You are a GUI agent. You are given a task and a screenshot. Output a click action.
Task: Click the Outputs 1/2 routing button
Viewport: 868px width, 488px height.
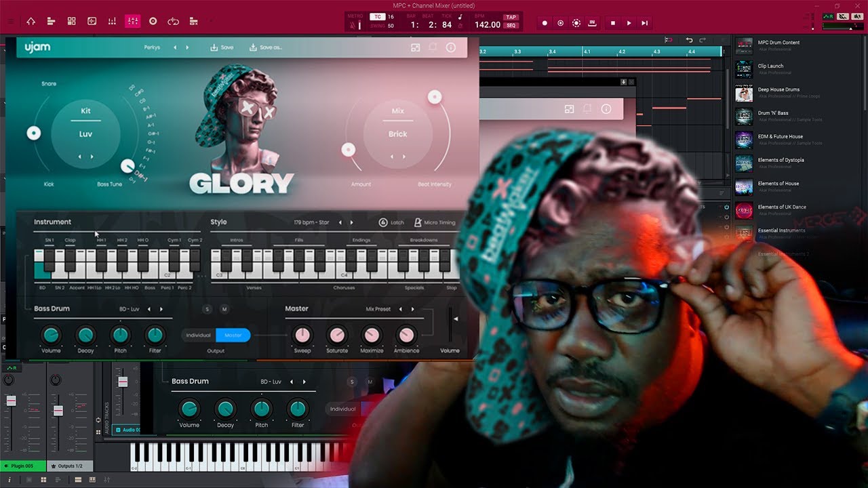pos(70,466)
